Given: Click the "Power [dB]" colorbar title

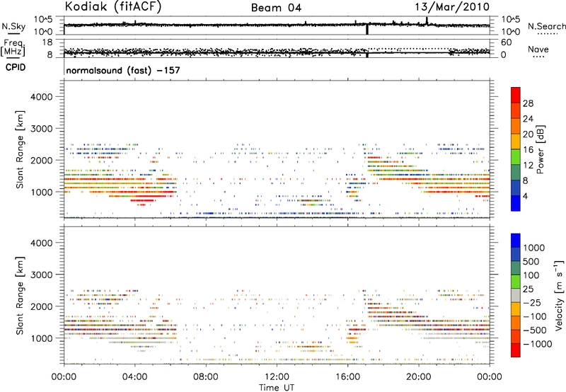Looking at the screenshot, I should click(x=541, y=149).
